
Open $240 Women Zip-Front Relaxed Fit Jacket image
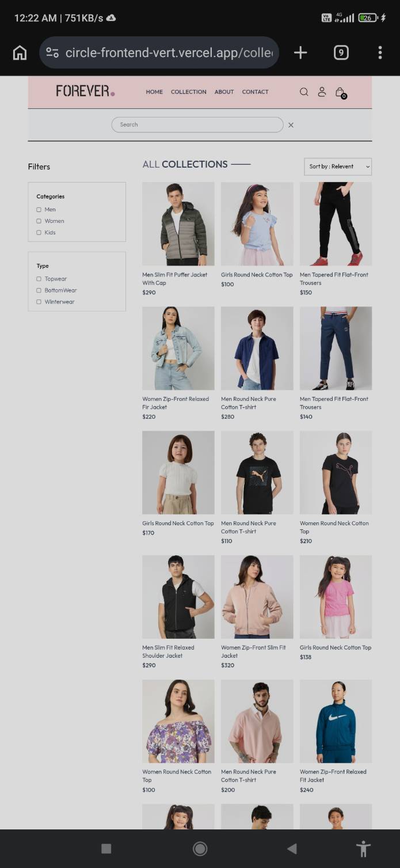(x=336, y=722)
